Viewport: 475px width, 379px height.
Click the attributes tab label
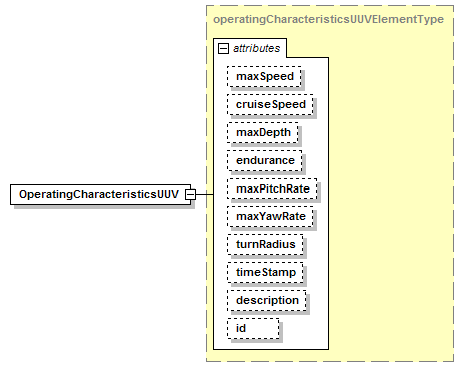pos(256,49)
